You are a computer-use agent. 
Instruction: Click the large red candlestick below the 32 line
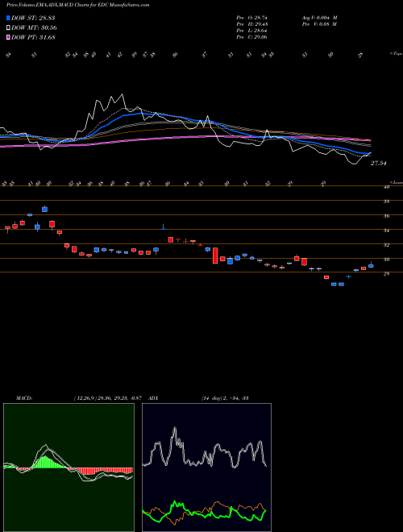click(x=215, y=256)
